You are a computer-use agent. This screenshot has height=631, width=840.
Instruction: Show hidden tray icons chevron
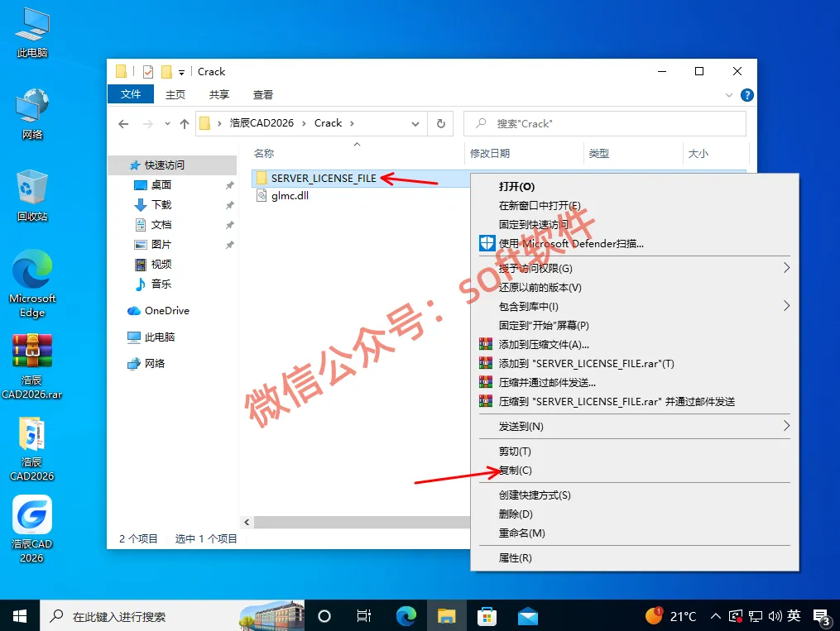pyautogui.click(x=716, y=617)
